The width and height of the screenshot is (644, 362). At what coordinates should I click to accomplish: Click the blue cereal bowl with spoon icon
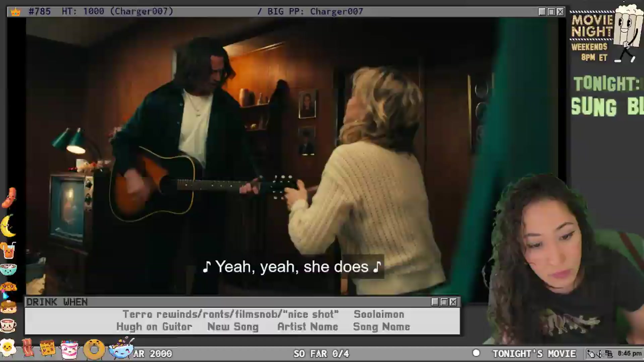(121, 348)
